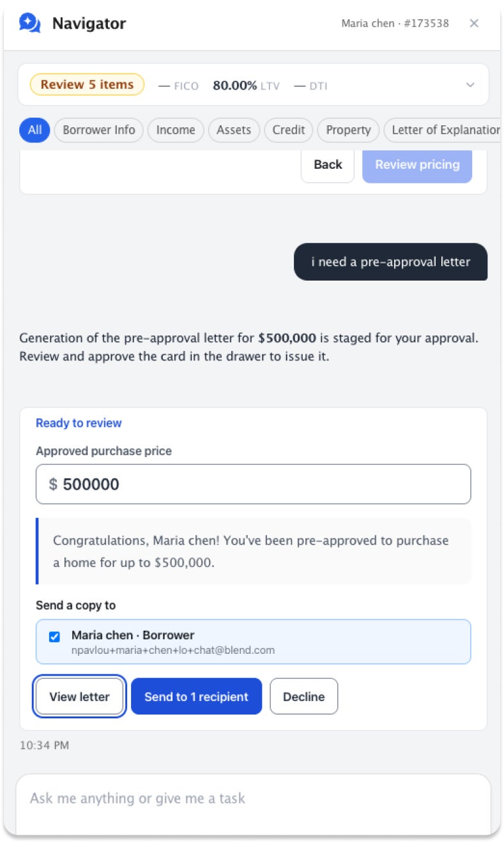Screen dimensions: 504x843
Task: Select the Property tab
Action: (x=348, y=130)
